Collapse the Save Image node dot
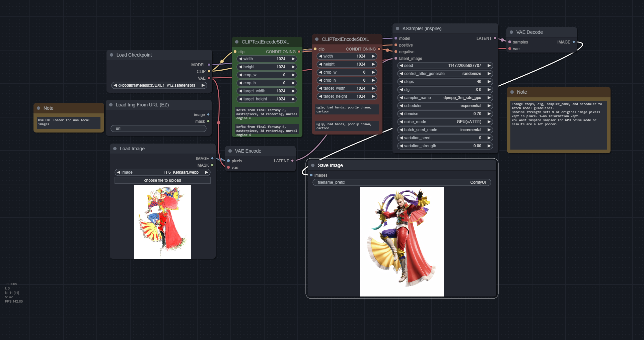The width and height of the screenshot is (644, 340). tap(313, 165)
